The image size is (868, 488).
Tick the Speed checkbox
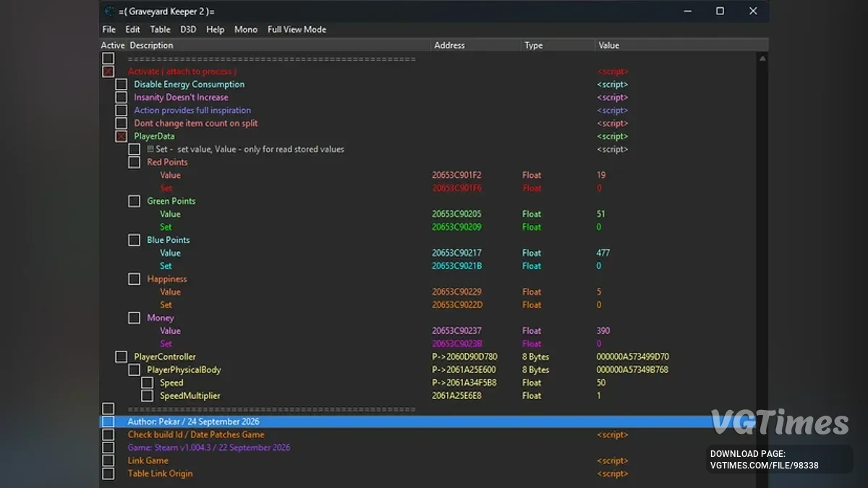(147, 383)
